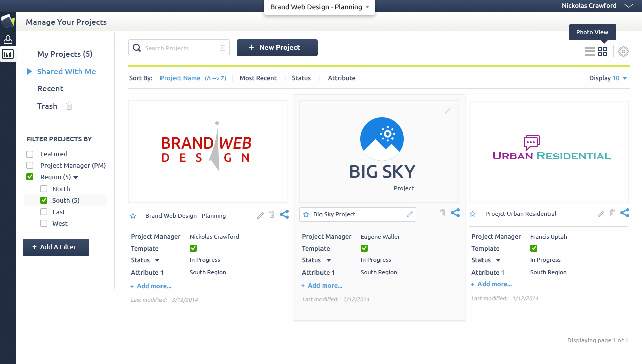This screenshot has height=364, width=642.
Task: Click Add more on Brand Web Design card
Action: click(151, 286)
